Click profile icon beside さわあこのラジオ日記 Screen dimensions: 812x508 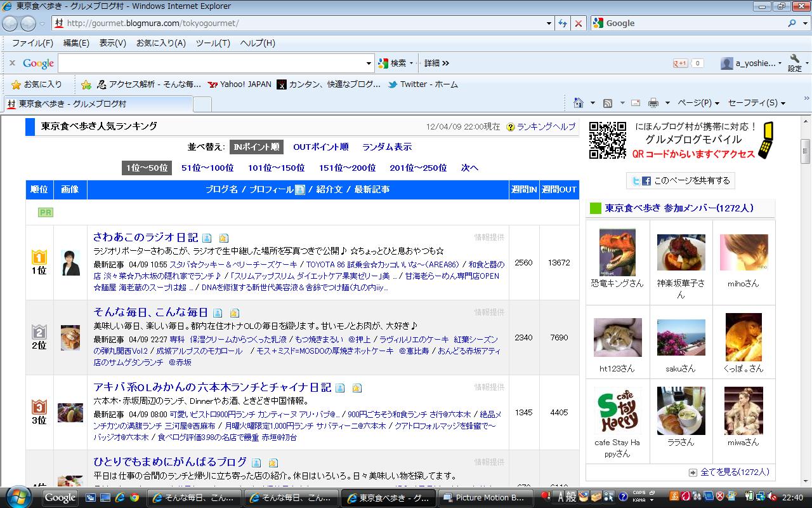(x=207, y=238)
